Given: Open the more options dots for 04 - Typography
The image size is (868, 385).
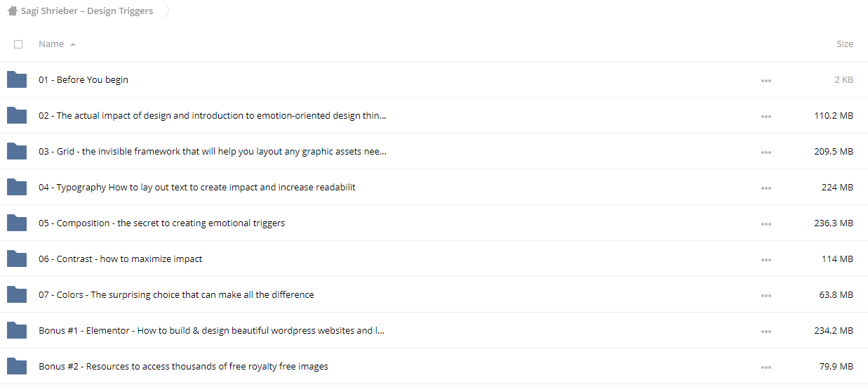Looking at the screenshot, I should tap(766, 188).
